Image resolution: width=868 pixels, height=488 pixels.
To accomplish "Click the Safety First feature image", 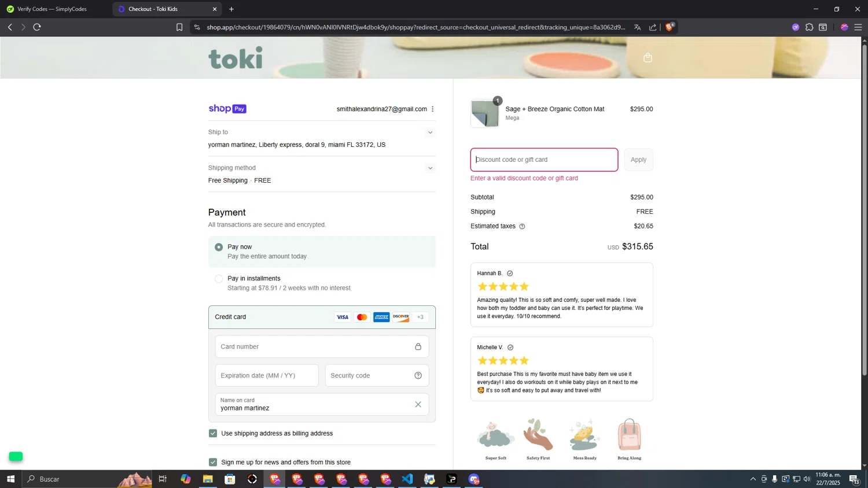I will point(538,439).
